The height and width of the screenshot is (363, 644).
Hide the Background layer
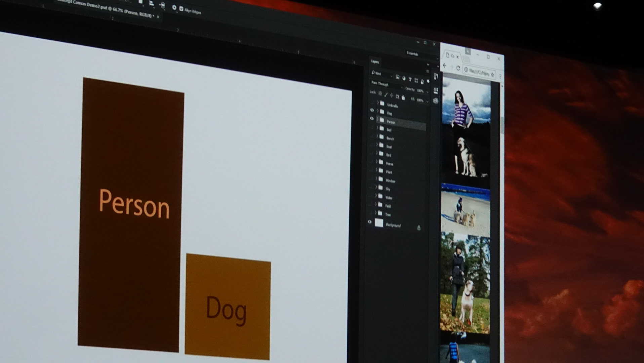370,222
